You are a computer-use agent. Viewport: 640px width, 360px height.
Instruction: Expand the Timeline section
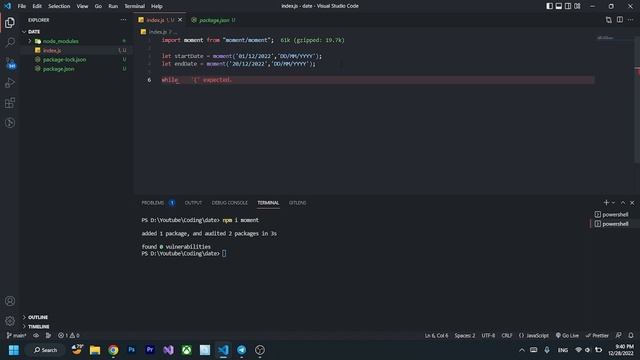coord(76,327)
